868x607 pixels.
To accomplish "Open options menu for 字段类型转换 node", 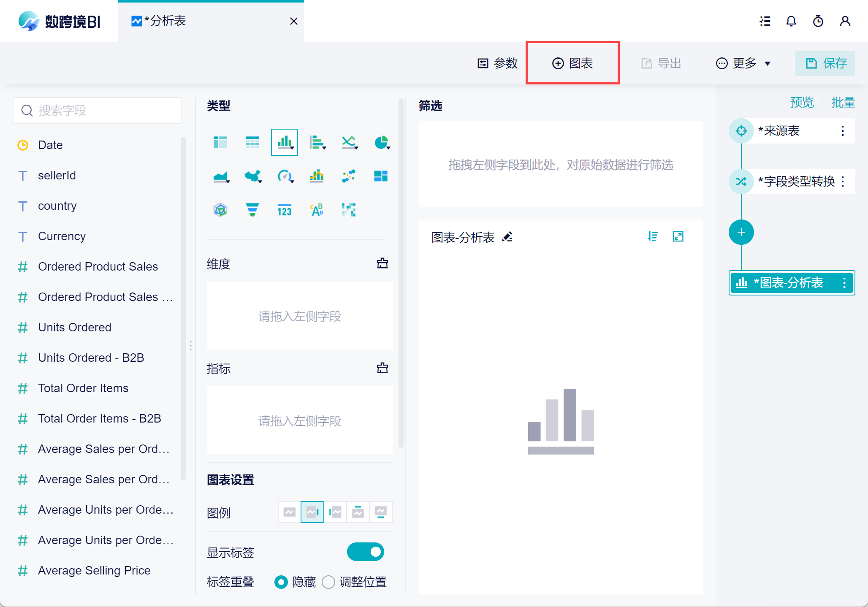I will (843, 182).
